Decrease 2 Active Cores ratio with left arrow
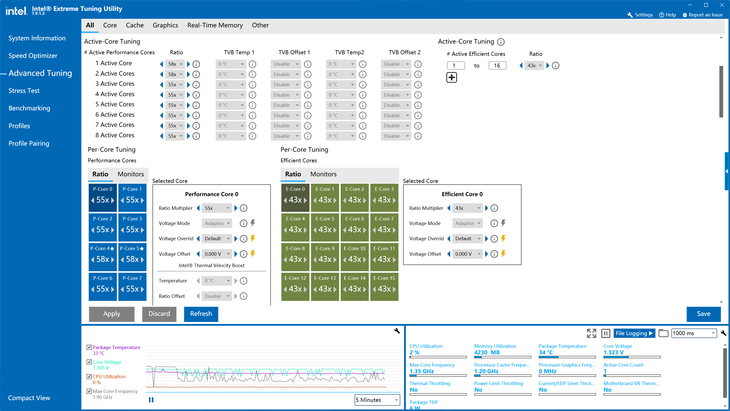 (162, 74)
